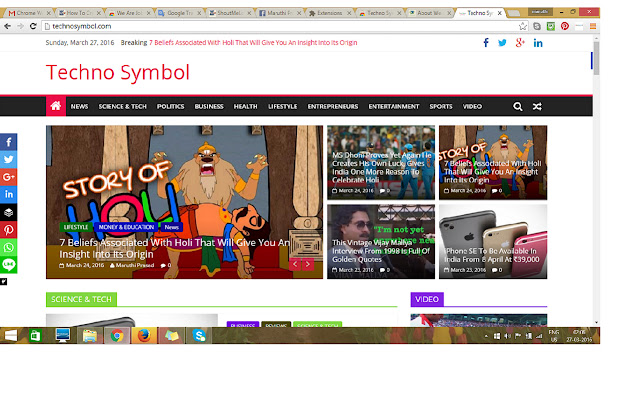Open the Vijay Mallya interview article thumbnail
640x400 pixels.
[x=381, y=242]
